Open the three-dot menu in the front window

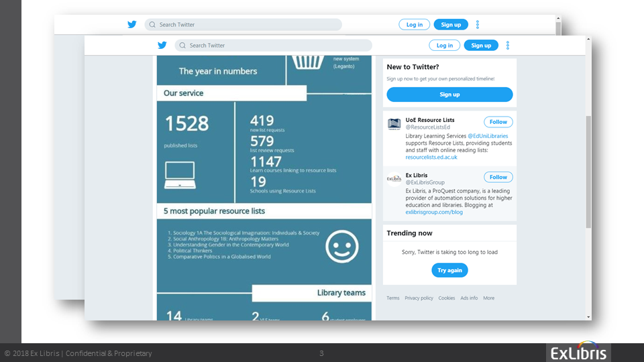coord(508,46)
